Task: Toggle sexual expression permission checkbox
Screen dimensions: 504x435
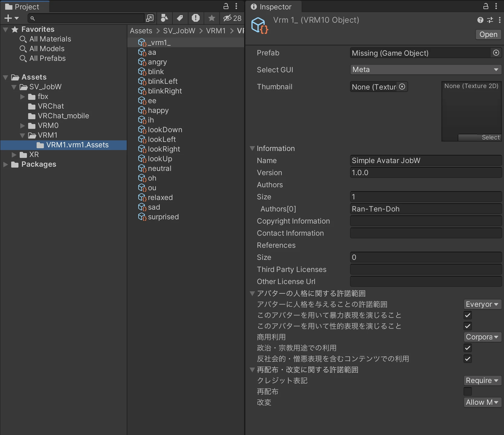Action: [x=468, y=326]
